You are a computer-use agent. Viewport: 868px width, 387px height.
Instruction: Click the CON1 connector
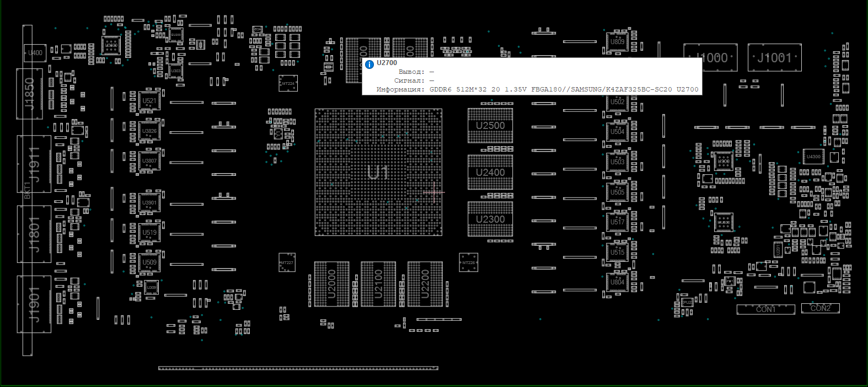tap(765, 309)
